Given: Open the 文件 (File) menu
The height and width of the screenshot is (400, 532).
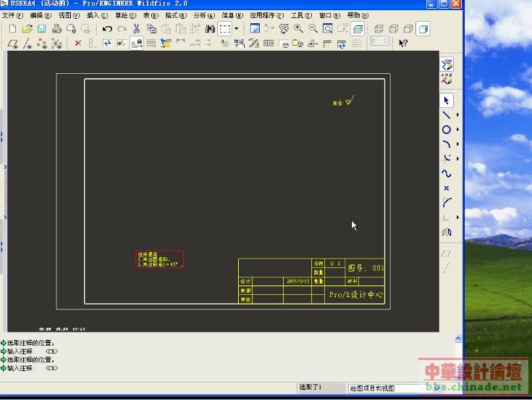Looking at the screenshot, I should coord(12,14).
